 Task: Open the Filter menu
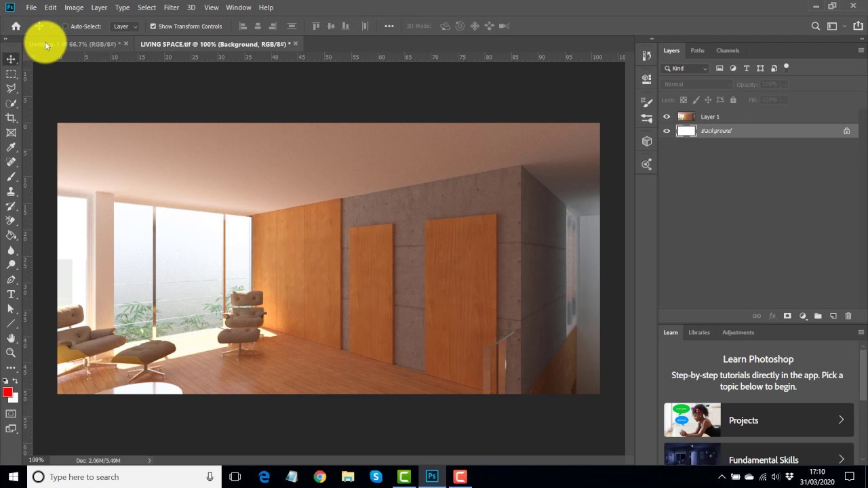[171, 7]
